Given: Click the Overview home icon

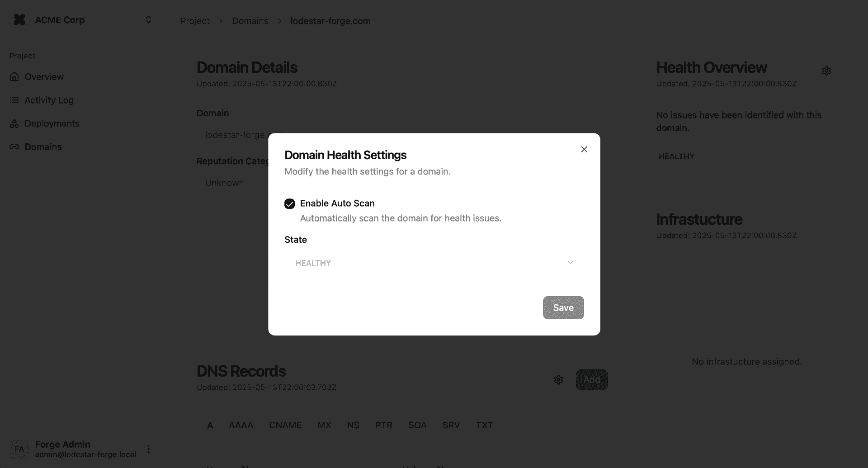Looking at the screenshot, I should pyautogui.click(x=14, y=77).
